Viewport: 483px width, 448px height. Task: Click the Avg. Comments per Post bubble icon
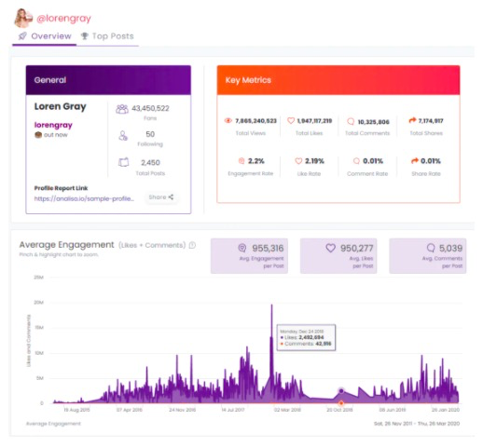click(x=431, y=248)
